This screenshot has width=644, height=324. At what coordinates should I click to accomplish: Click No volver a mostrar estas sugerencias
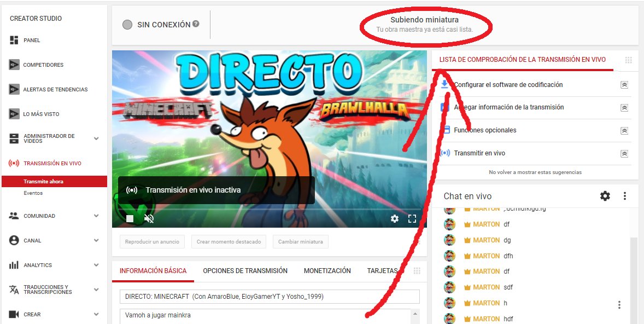click(535, 172)
